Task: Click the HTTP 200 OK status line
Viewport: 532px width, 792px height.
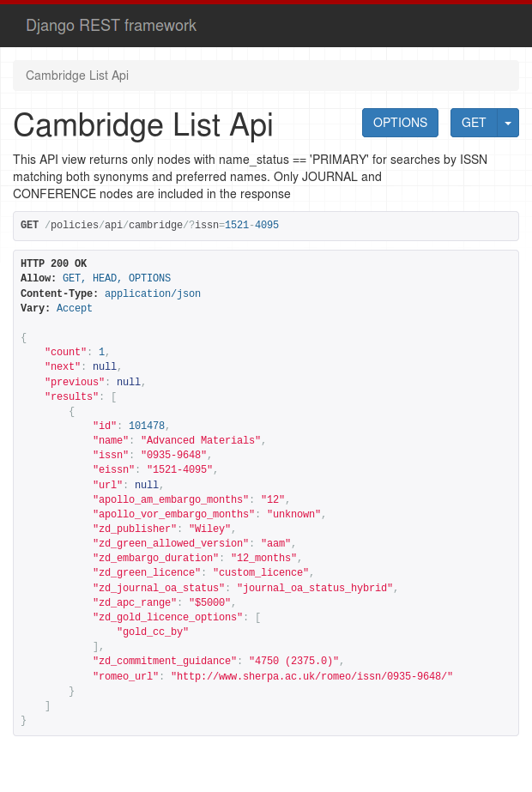Action: [x=53, y=263]
